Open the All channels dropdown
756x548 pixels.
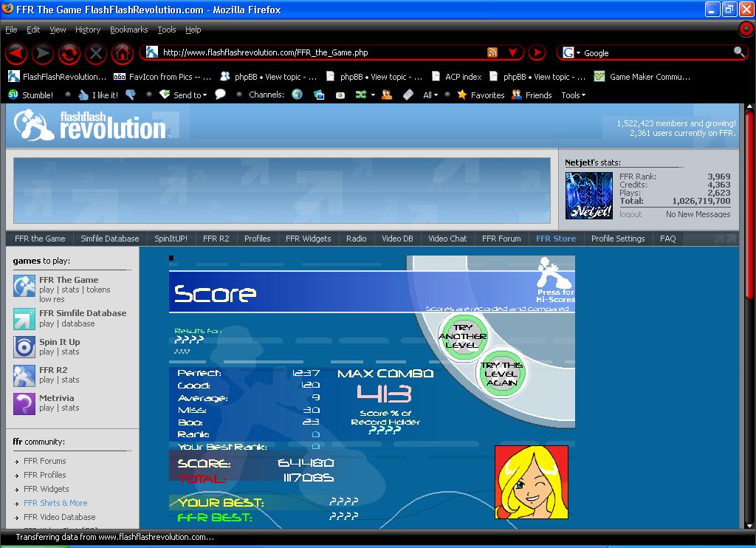pyautogui.click(x=430, y=95)
